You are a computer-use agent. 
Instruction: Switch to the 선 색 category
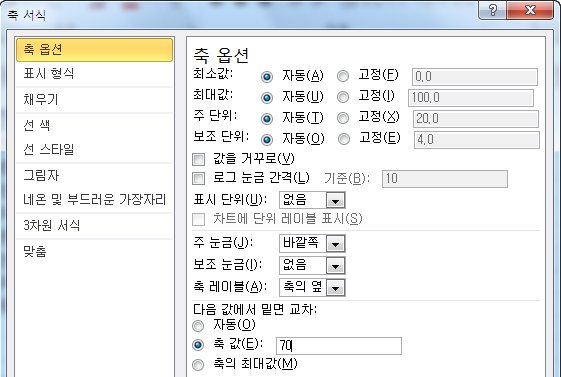pyautogui.click(x=94, y=125)
